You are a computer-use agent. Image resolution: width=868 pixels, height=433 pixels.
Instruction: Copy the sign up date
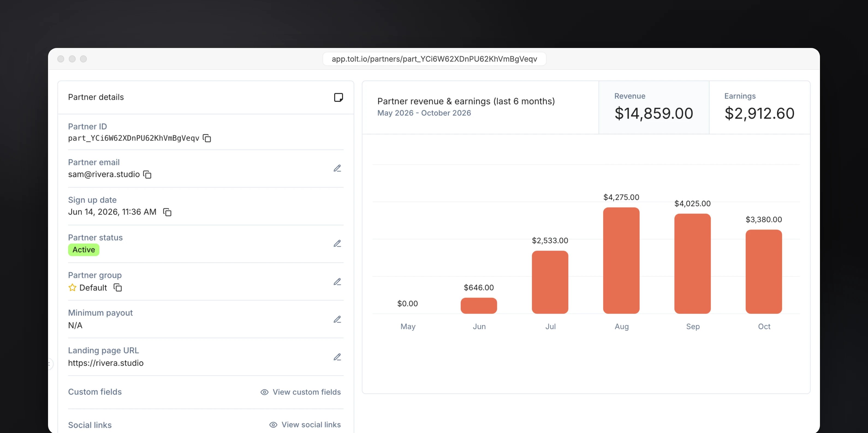tap(167, 212)
